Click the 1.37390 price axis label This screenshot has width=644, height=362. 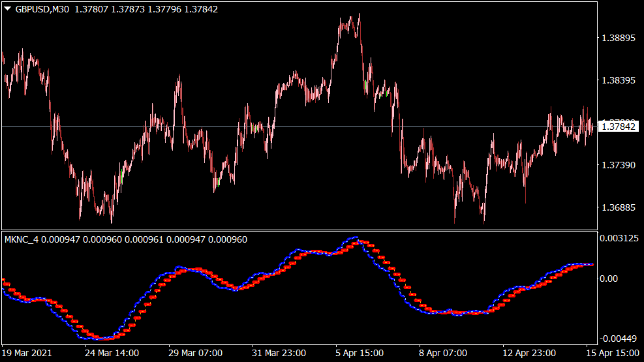(617, 166)
